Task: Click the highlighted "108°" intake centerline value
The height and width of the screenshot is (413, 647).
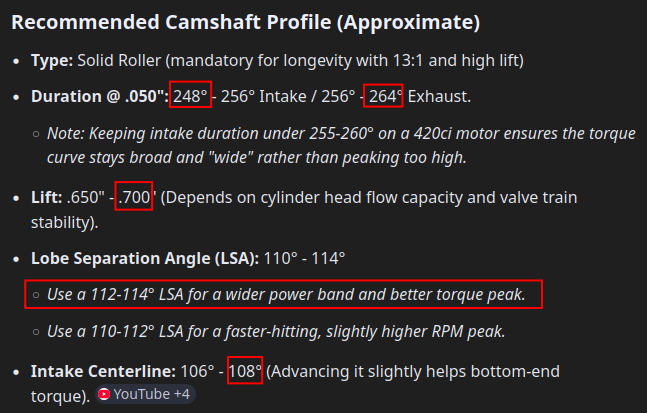Action: click(245, 371)
